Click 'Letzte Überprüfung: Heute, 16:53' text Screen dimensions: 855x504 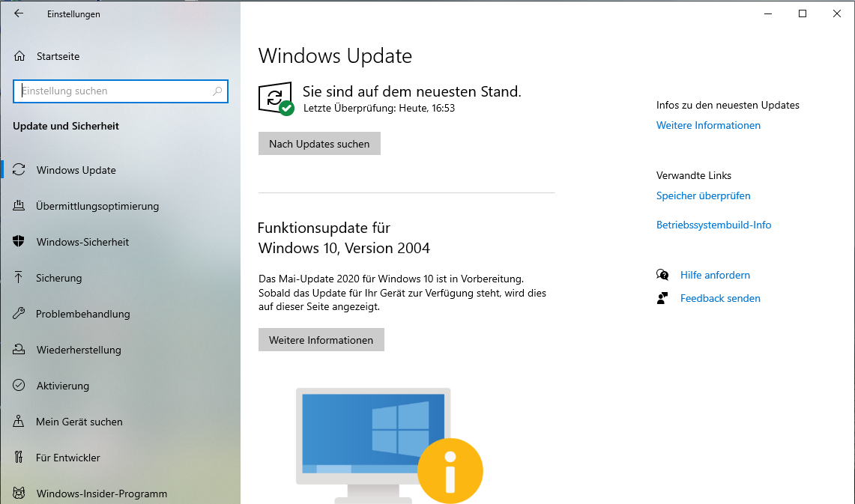coord(379,108)
